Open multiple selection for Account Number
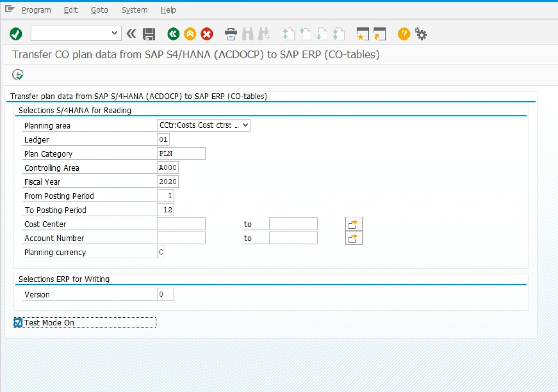Screen dimensions: 558x392 click(x=354, y=238)
